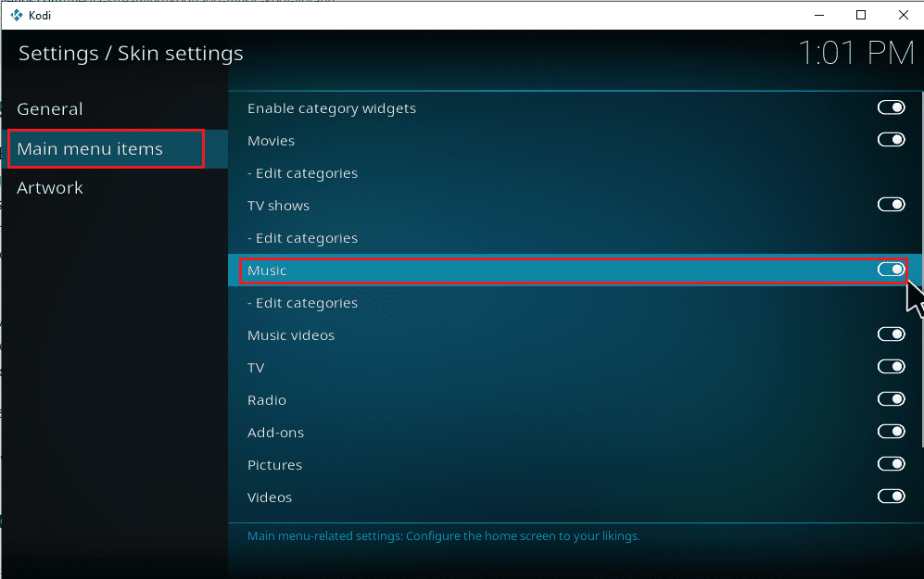This screenshot has height=579, width=924.
Task: Click the Music videos label
Action: pyautogui.click(x=291, y=335)
